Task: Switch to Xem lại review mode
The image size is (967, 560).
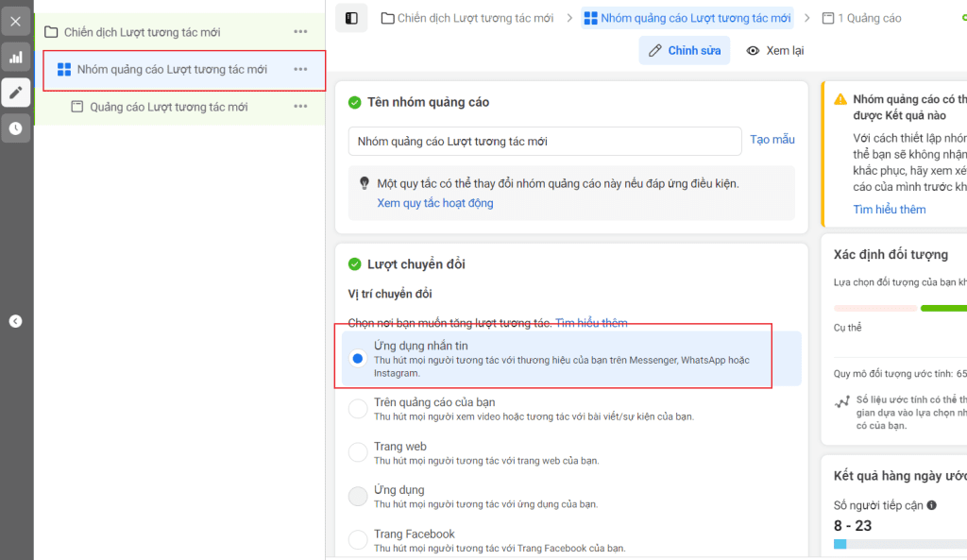Action: tap(775, 51)
